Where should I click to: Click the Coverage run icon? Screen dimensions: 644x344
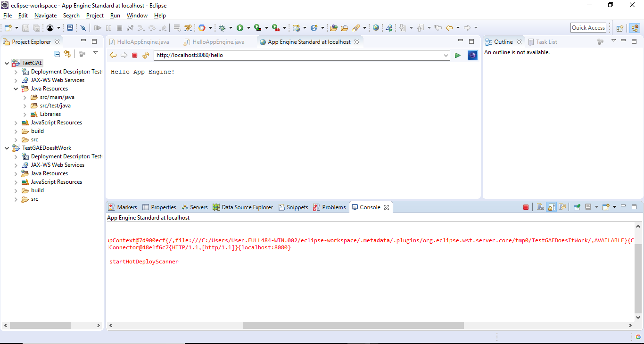[x=257, y=28]
